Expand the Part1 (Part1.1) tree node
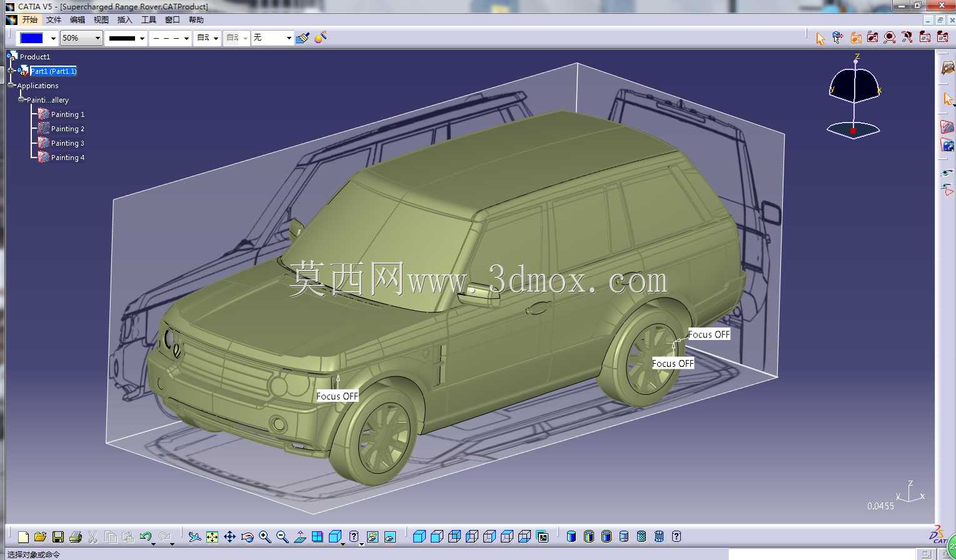Image resolution: width=956 pixels, height=560 pixels. point(11,71)
